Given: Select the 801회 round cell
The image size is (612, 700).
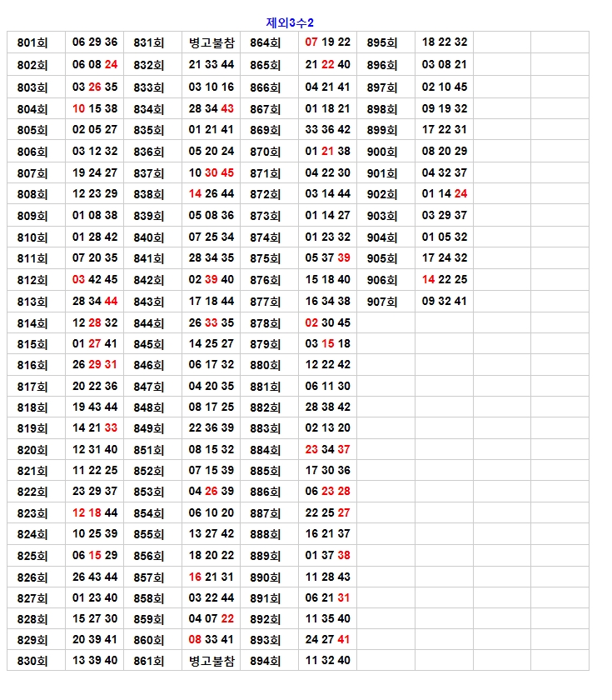Looking at the screenshot, I should click(x=32, y=42).
